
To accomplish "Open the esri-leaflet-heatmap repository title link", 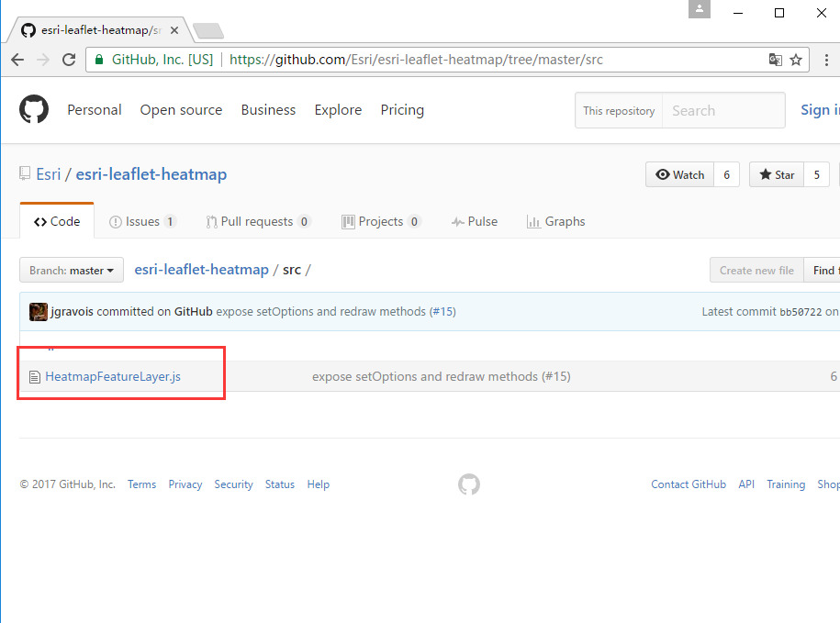I will point(151,174).
